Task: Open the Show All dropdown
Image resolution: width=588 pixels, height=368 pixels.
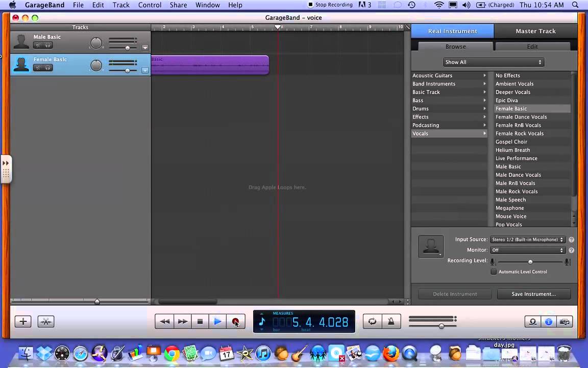Action: pyautogui.click(x=494, y=62)
